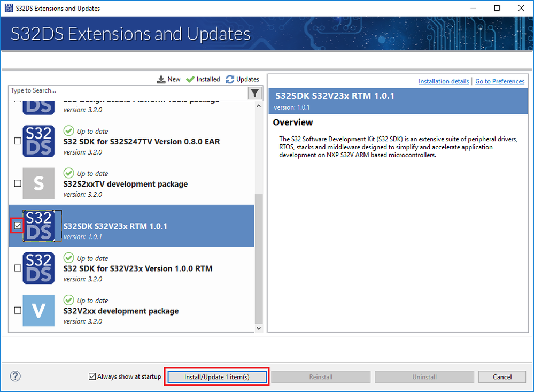Click scrollbar up arrow in package list

click(x=259, y=106)
